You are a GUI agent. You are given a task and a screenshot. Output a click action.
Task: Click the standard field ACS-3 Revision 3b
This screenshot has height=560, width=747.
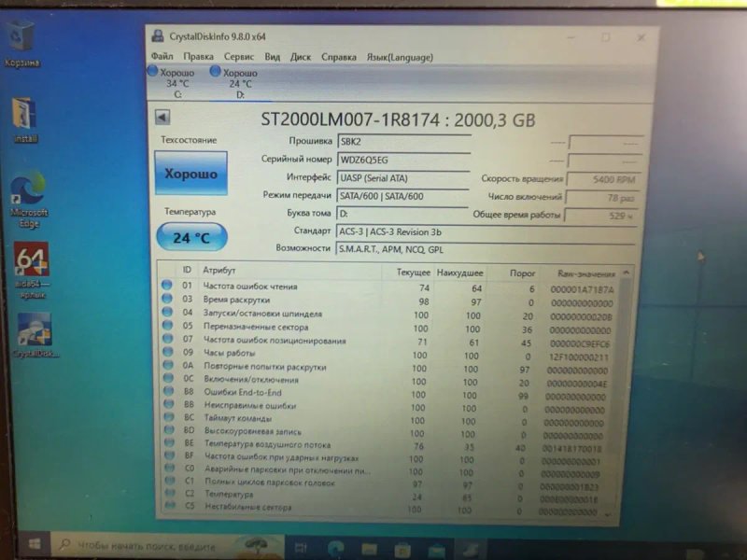click(x=486, y=231)
